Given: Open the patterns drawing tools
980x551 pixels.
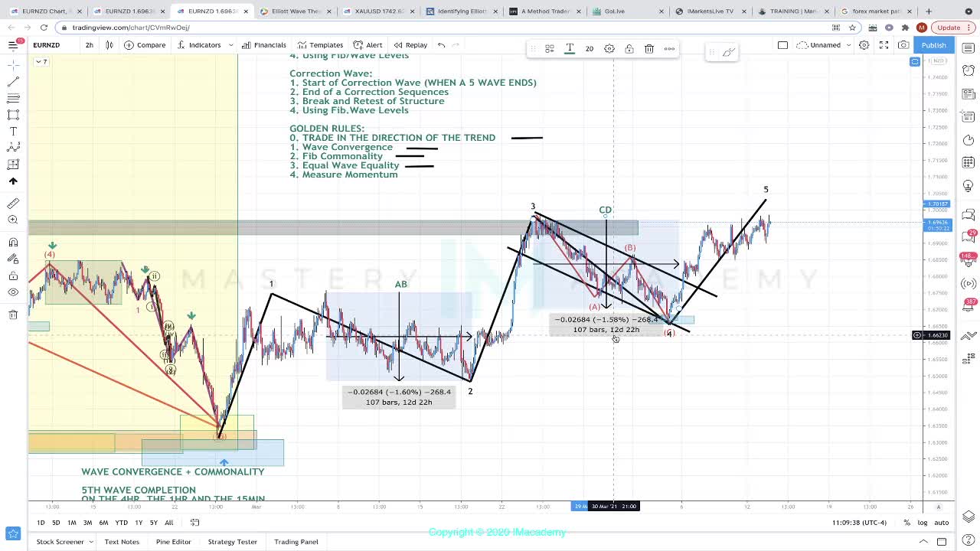Looking at the screenshot, I should (13, 148).
